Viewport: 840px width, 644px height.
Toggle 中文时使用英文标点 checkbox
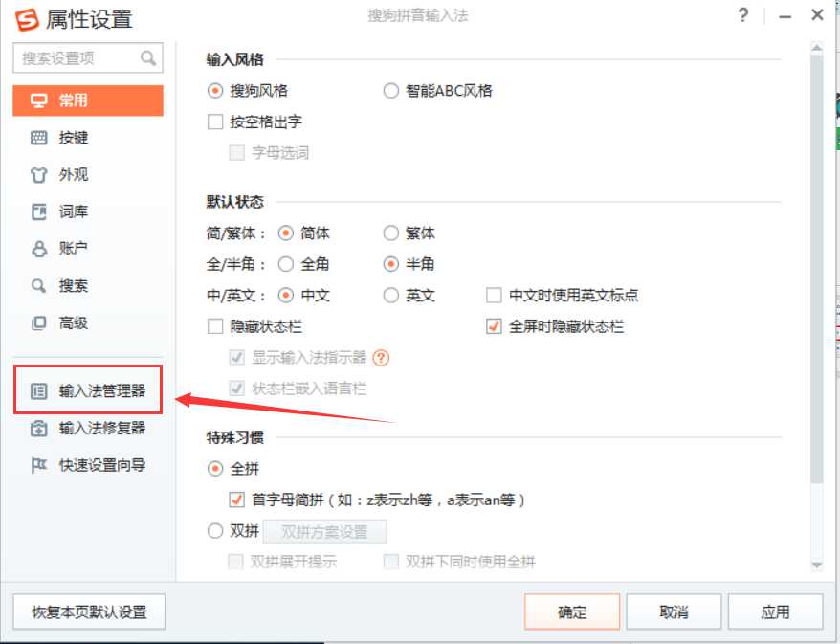[494, 296]
